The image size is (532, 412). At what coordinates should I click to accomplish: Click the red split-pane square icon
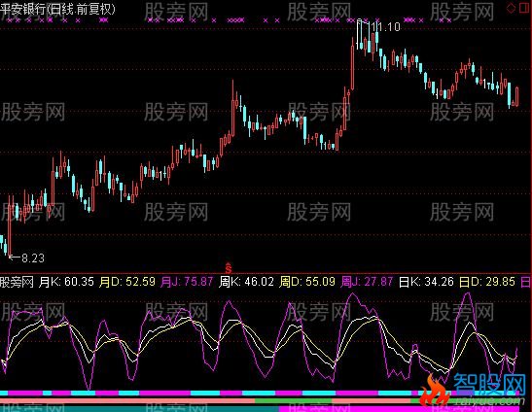524,8
